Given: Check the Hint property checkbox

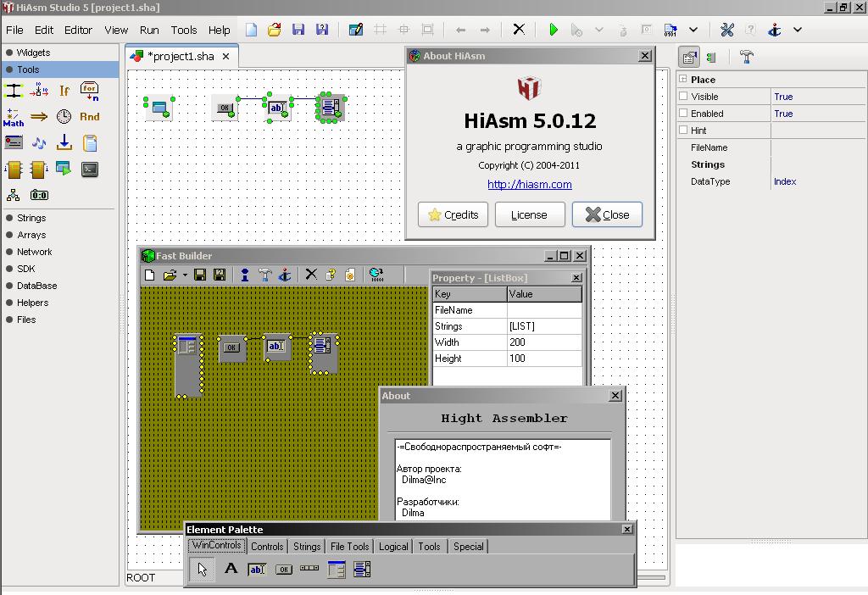Looking at the screenshot, I should tap(683, 131).
